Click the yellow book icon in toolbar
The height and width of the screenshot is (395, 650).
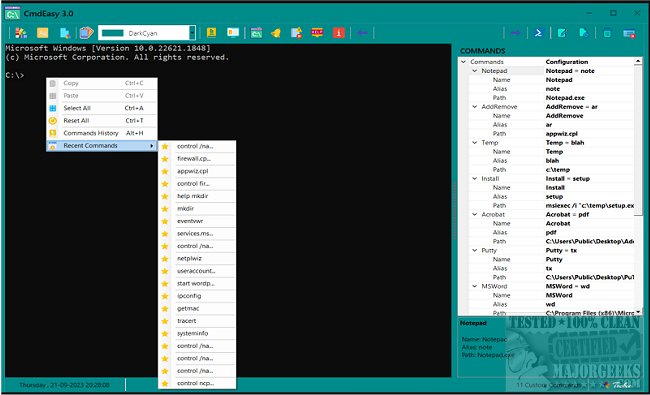tap(211, 33)
